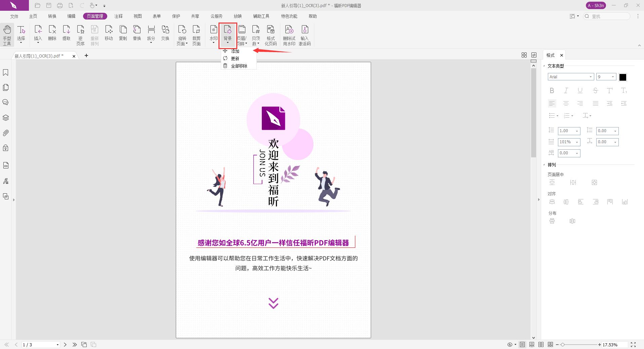The height and width of the screenshot is (349, 644).
Task: Open the attachments panel in left sidebar
Action: click(5, 133)
